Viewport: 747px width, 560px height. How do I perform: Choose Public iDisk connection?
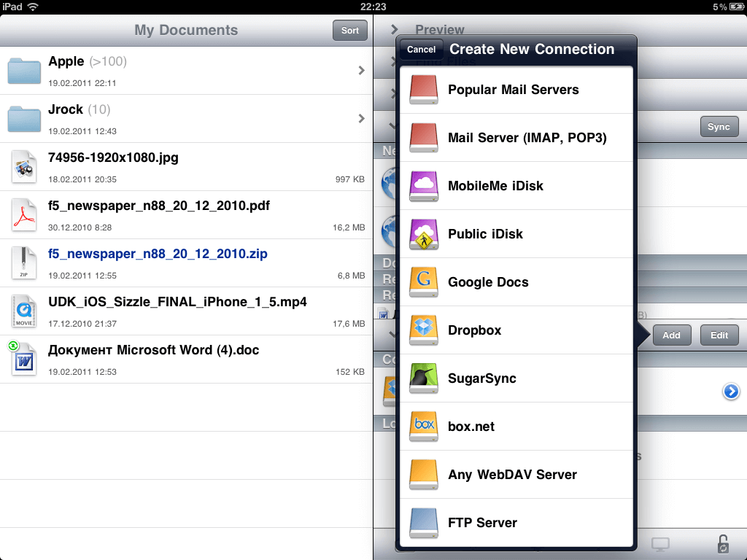point(516,234)
